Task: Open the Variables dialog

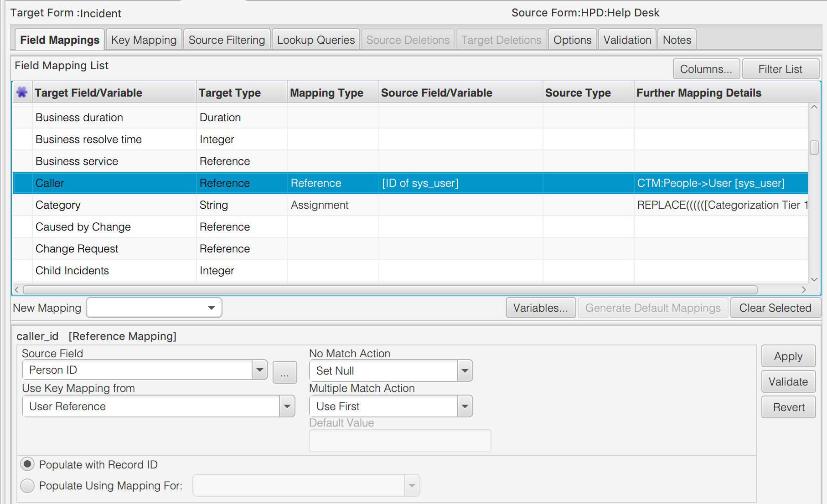Action: point(541,308)
